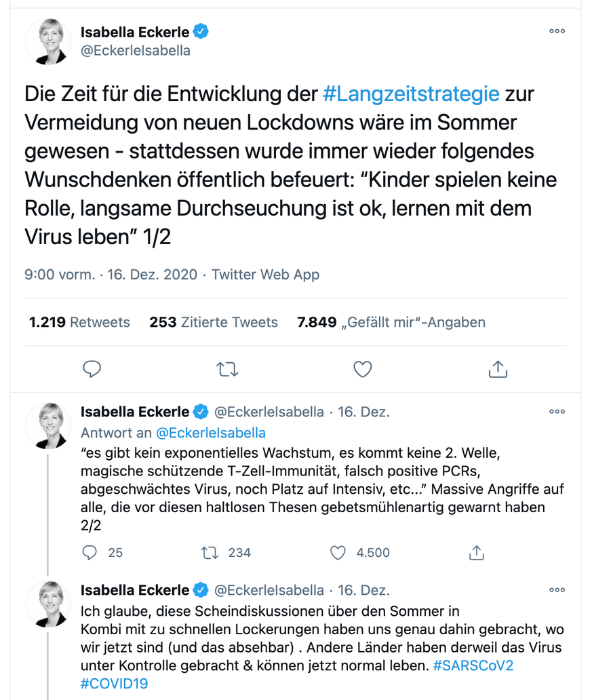This screenshot has width=592, height=700.
Task: Share the main tweet
Action: tap(498, 369)
